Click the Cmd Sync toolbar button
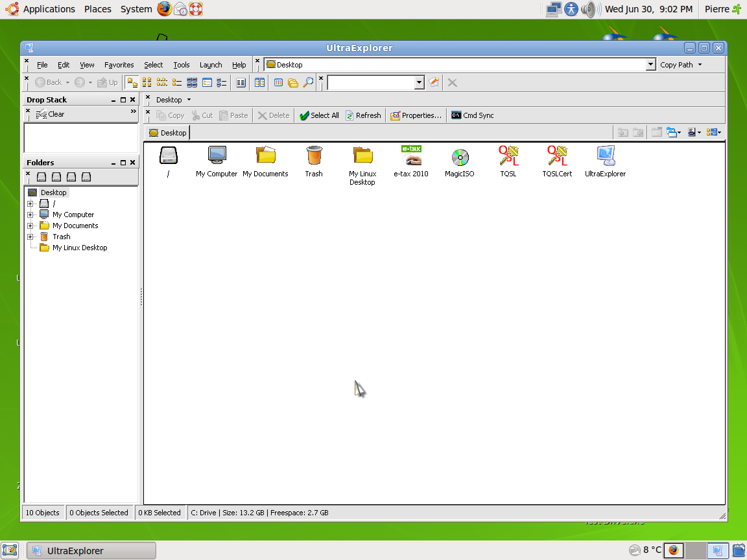 click(x=473, y=115)
